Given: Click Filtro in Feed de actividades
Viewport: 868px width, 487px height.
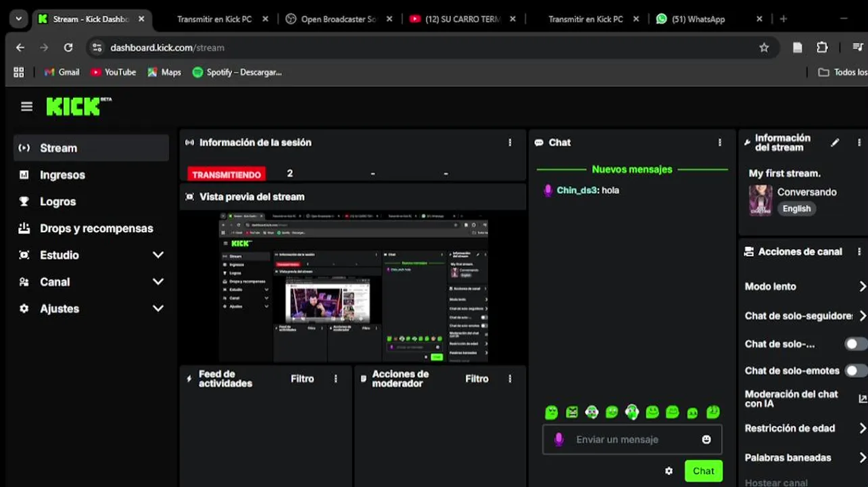Looking at the screenshot, I should [302, 379].
